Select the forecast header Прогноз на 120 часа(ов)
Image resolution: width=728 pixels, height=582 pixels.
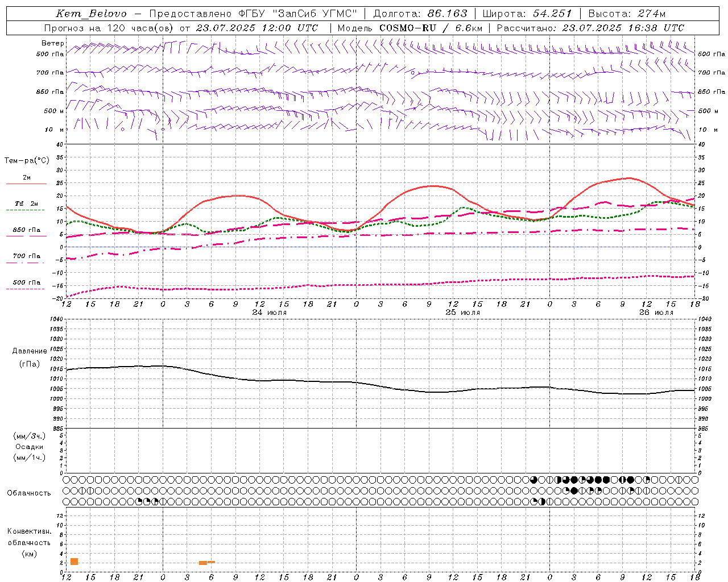coord(110,28)
